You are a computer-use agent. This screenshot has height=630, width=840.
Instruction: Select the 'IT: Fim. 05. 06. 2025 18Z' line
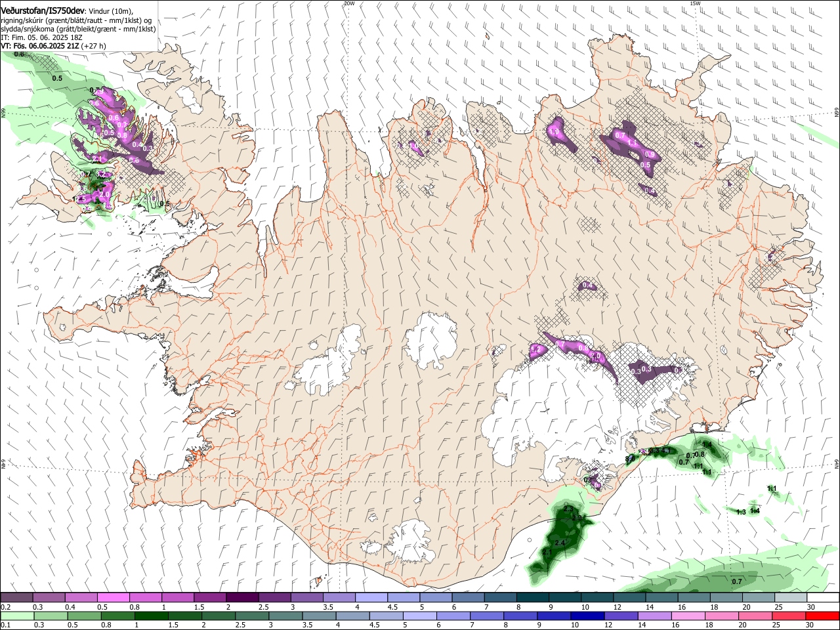pos(40,37)
